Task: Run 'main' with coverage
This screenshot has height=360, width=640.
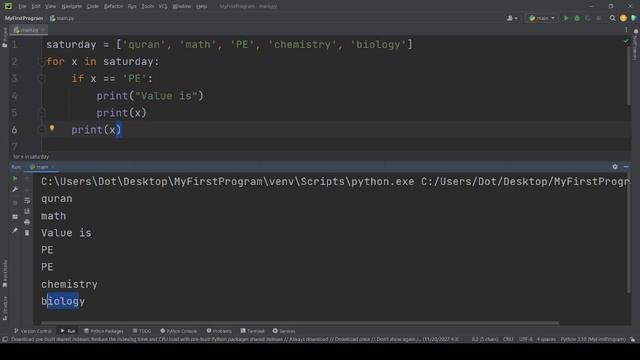Action: tap(588, 18)
